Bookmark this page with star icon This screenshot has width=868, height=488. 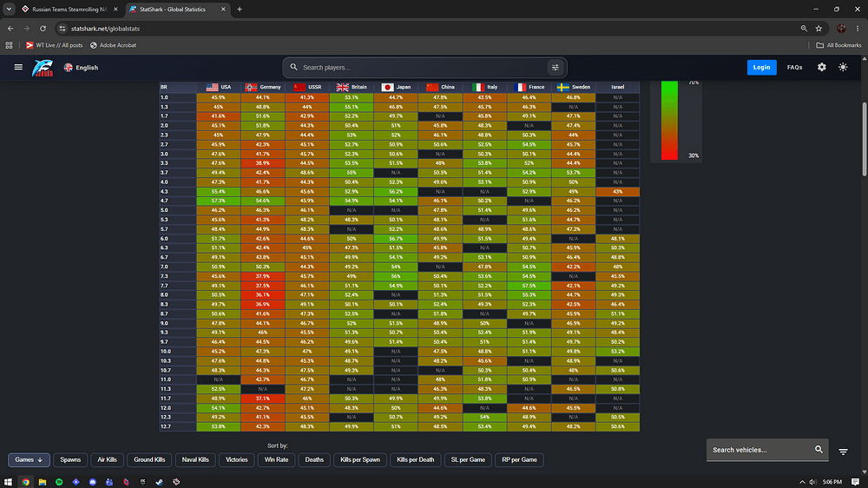click(x=819, y=29)
